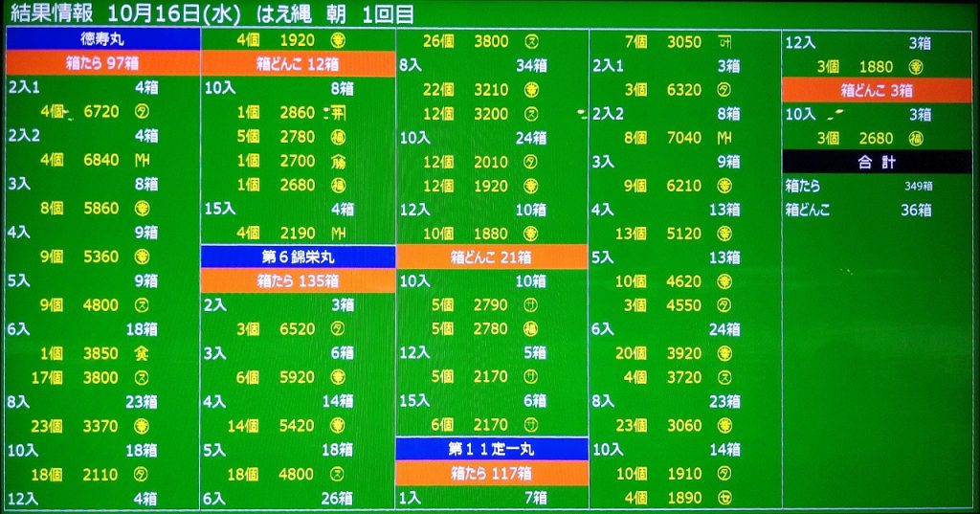The image size is (980, 514).
Task: Select the kanji mark next to price 2700
Action: tap(338, 161)
